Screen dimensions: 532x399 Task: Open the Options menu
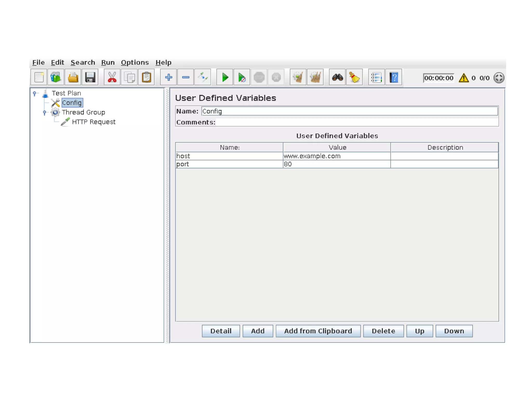coord(135,63)
